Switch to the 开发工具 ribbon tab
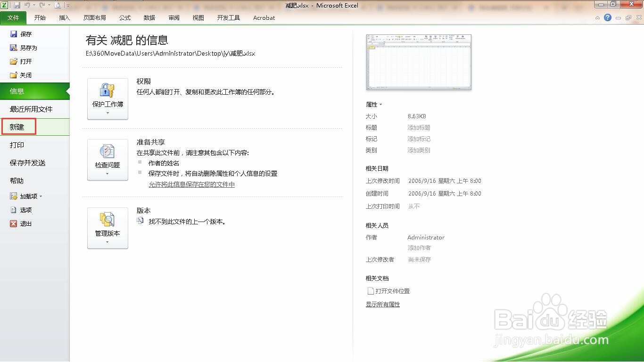 point(229,18)
